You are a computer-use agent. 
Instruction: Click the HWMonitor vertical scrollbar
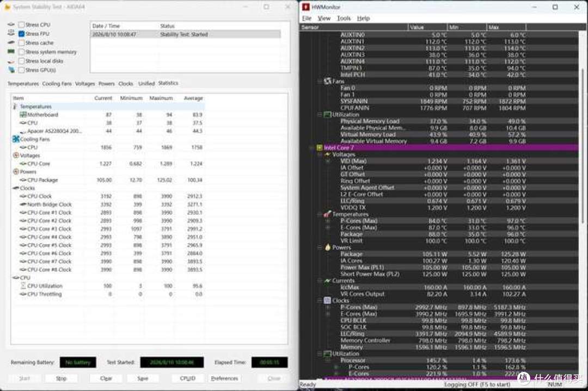583,146
